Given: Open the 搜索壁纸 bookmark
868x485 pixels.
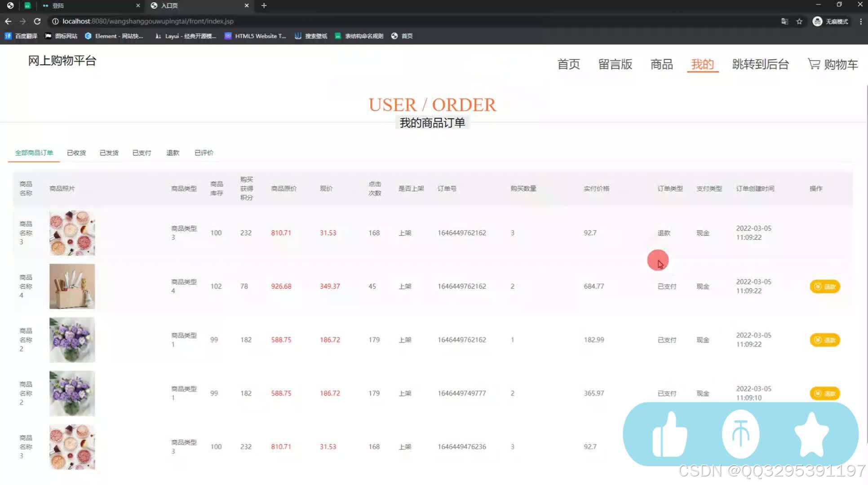Looking at the screenshot, I should point(311,36).
